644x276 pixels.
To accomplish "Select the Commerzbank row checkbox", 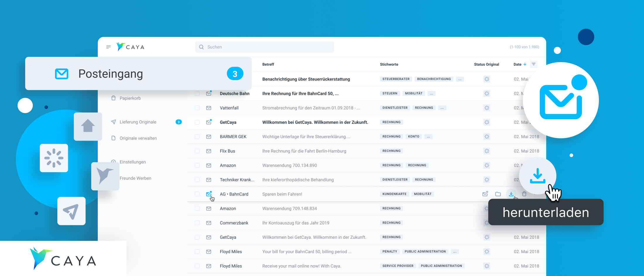I will point(197,223).
